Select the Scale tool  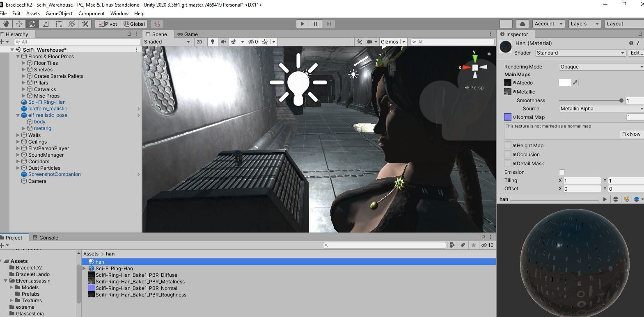point(46,24)
